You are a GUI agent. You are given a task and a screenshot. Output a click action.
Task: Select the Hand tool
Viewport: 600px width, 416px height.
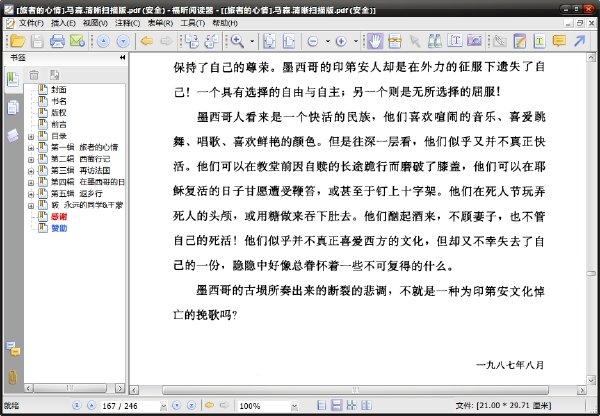375,41
